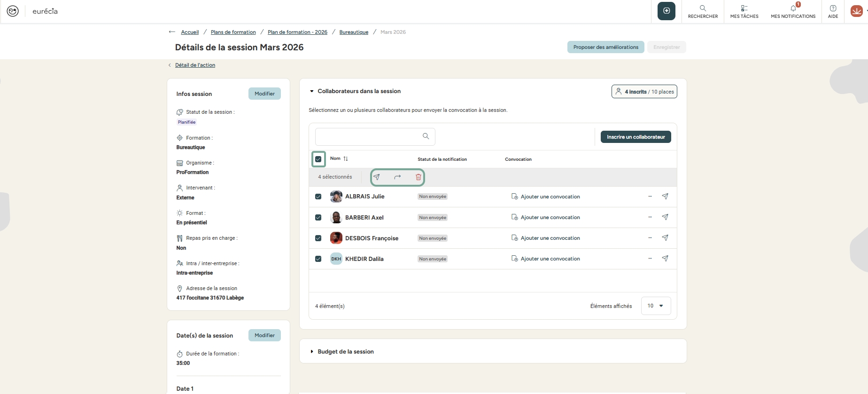Viewport: 868px width, 394px height.
Task: Click the collaborator search field
Action: tap(369, 137)
